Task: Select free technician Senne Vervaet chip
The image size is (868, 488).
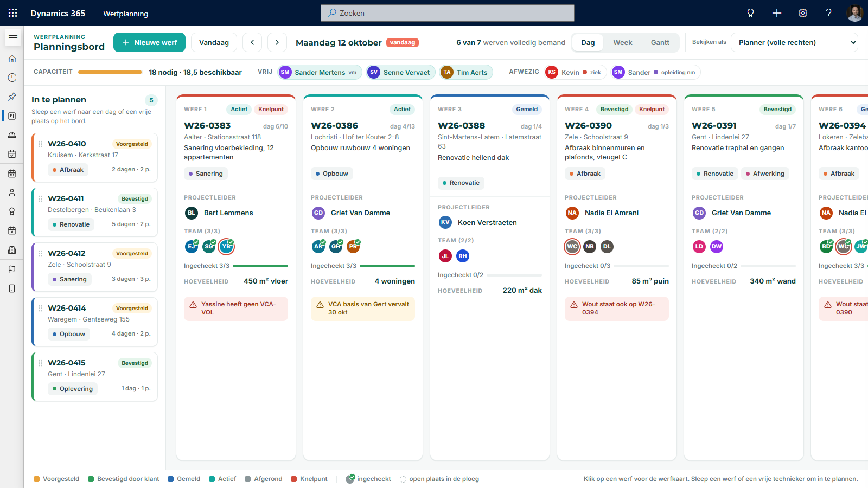Action: tap(400, 72)
